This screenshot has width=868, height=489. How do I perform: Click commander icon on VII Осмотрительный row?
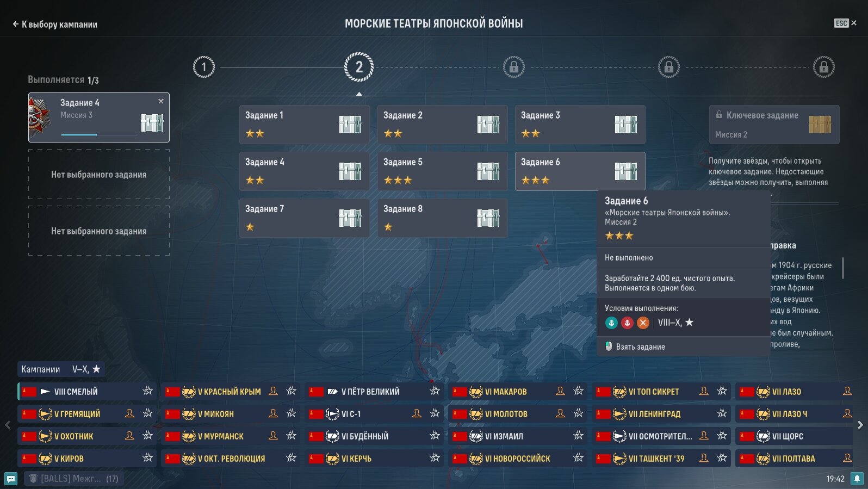tap(704, 436)
